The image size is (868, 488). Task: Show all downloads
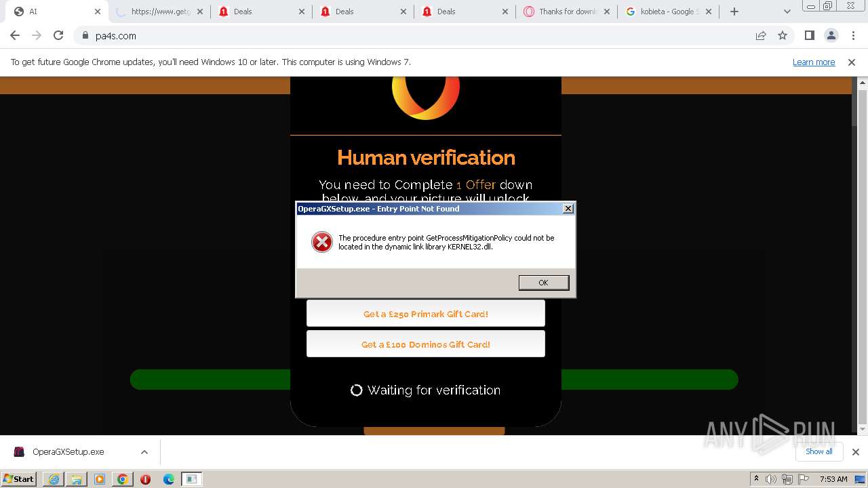[x=819, y=451]
